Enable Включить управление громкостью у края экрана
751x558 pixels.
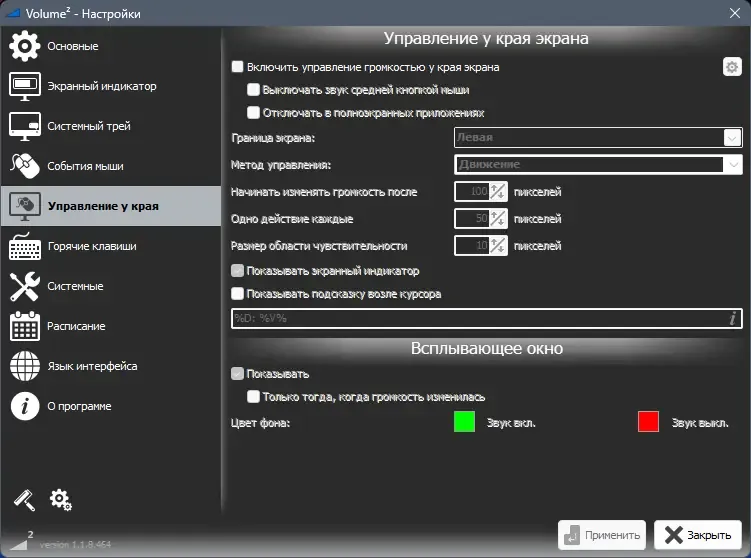(237, 67)
